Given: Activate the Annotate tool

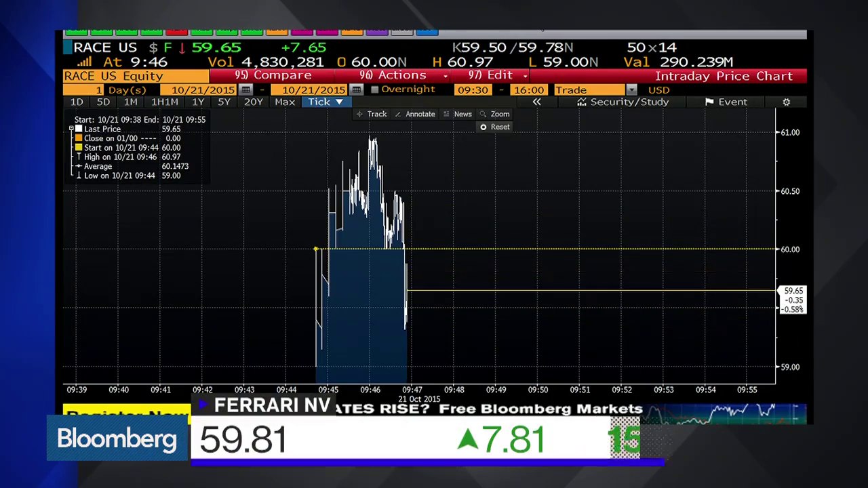Looking at the screenshot, I should point(414,114).
